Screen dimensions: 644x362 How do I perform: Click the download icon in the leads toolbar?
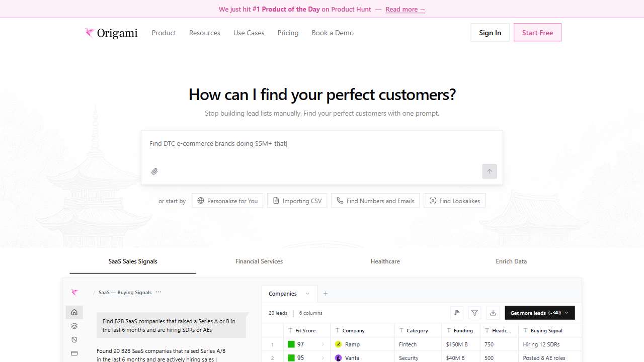[493, 313]
